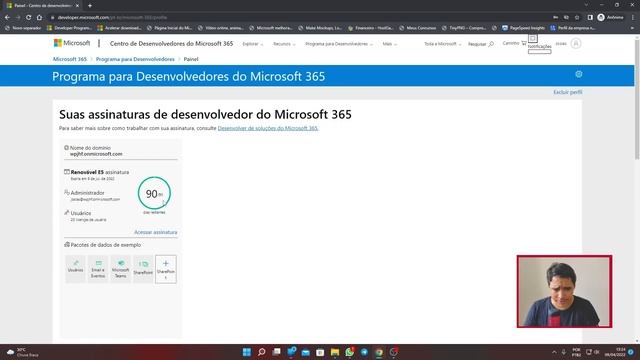Screen dimensions: 640x360
Task: Click the Microsoft logo in header
Action: (72, 43)
